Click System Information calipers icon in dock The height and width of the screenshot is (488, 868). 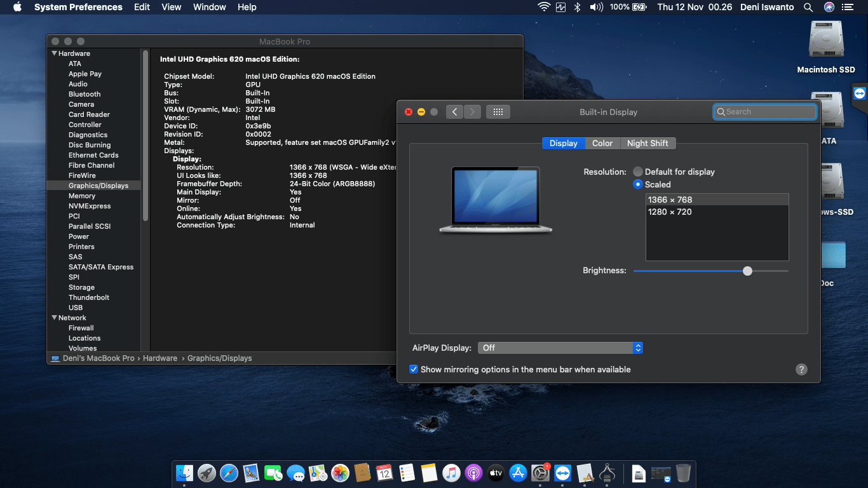[607, 473]
